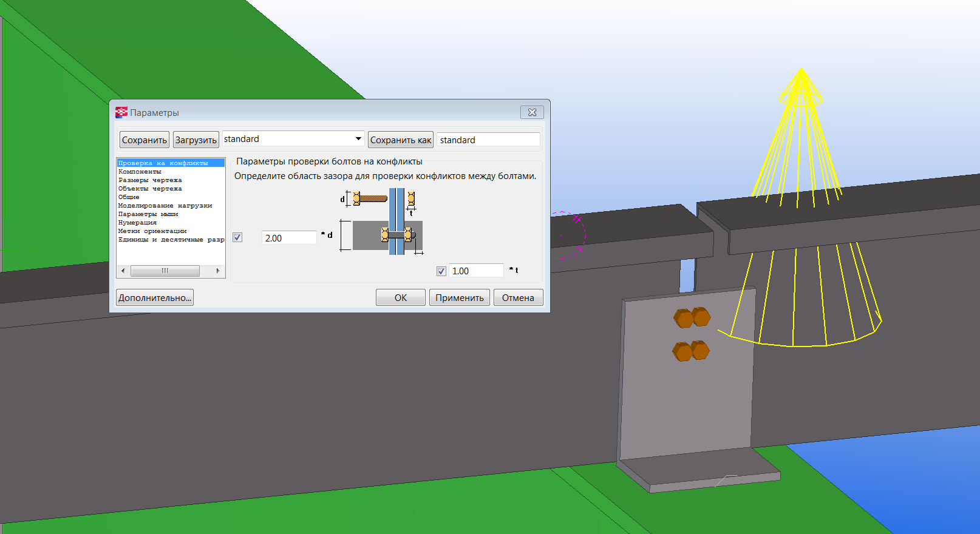This screenshot has width=980, height=534.
Task: Click the upper orange bolt heads on the plate
Action: (692, 317)
